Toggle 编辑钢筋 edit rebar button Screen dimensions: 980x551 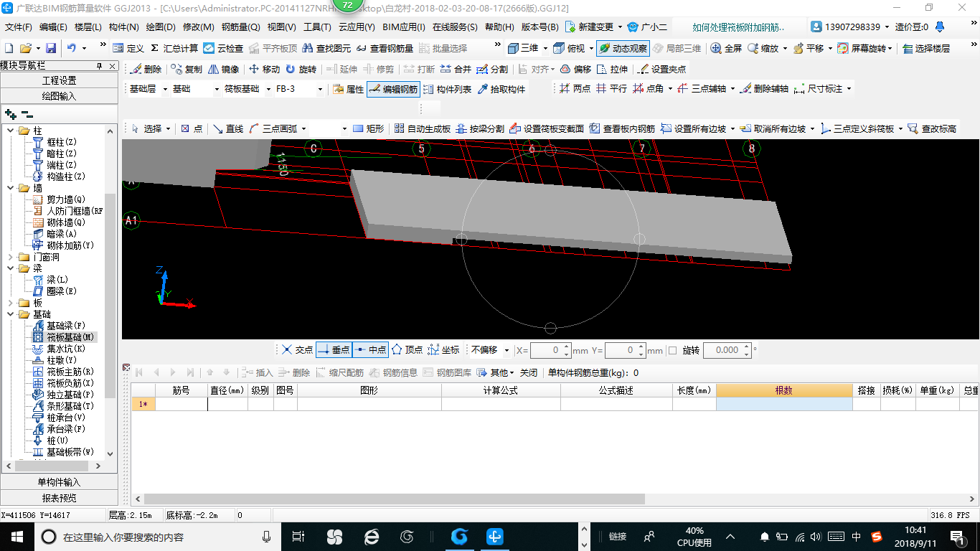393,89
